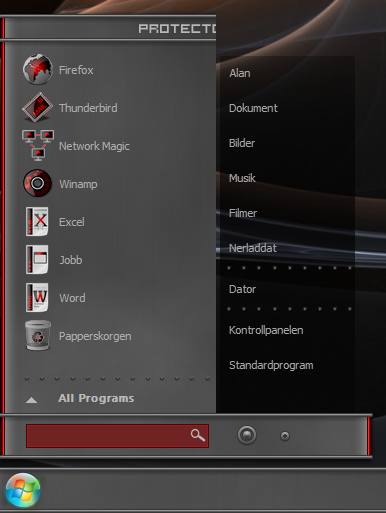Select the Network Magic label

pyautogui.click(x=94, y=146)
